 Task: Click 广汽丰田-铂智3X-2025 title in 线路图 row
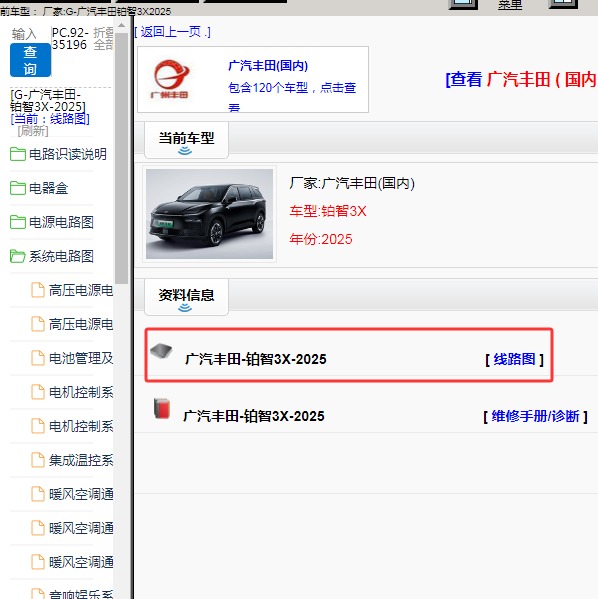point(256,359)
